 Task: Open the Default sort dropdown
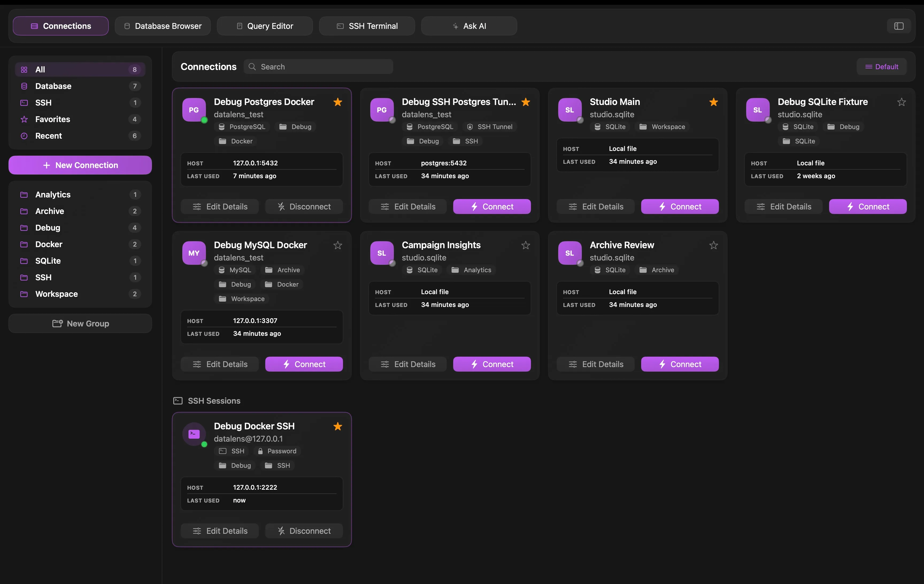coord(882,67)
